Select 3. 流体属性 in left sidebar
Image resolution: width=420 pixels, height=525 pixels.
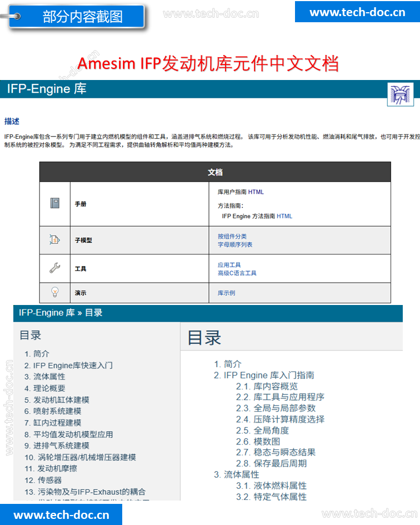(x=45, y=377)
